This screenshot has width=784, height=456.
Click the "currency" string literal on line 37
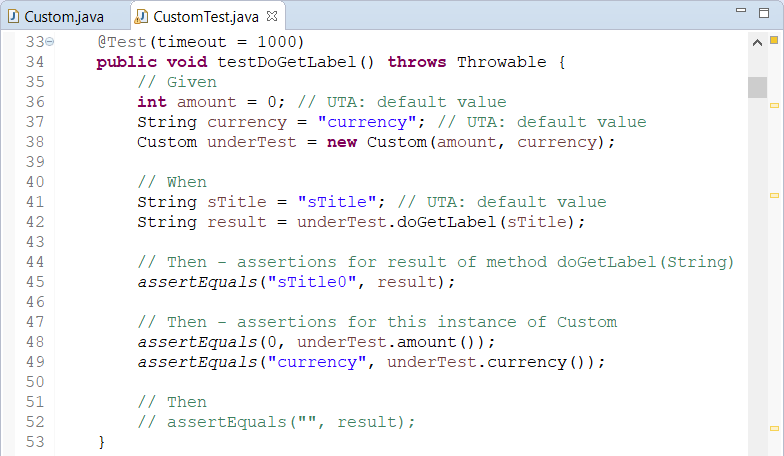[366, 122]
